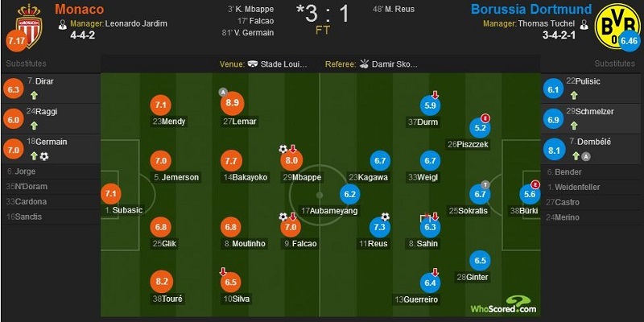Click the stadium icon beside Venue
The image size is (644, 322).
[x=253, y=64]
